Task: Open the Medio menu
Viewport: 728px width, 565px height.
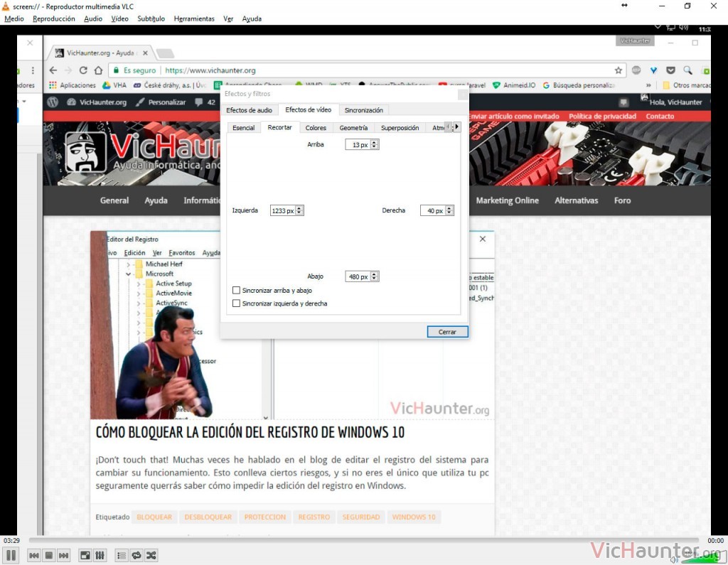Action: click(x=14, y=18)
